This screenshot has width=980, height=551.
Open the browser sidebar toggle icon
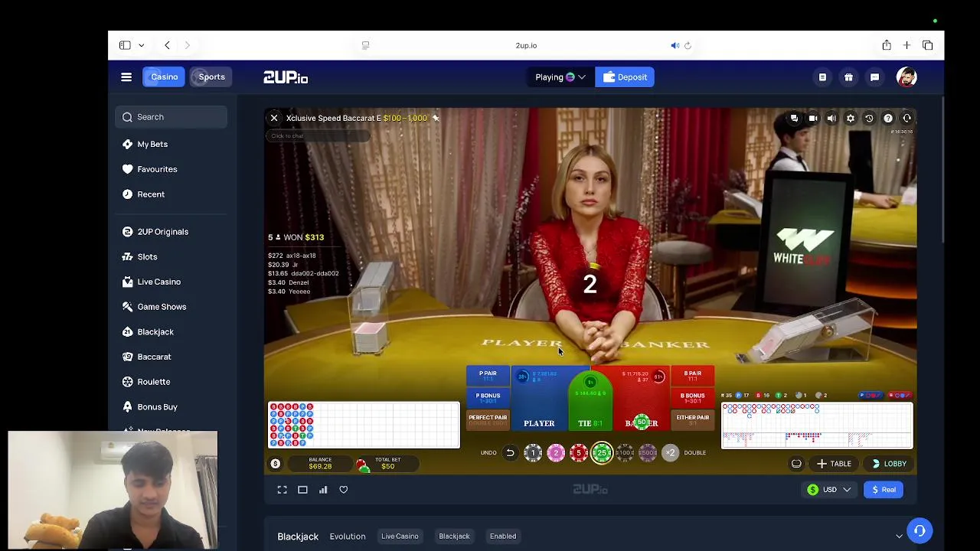click(125, 45)
